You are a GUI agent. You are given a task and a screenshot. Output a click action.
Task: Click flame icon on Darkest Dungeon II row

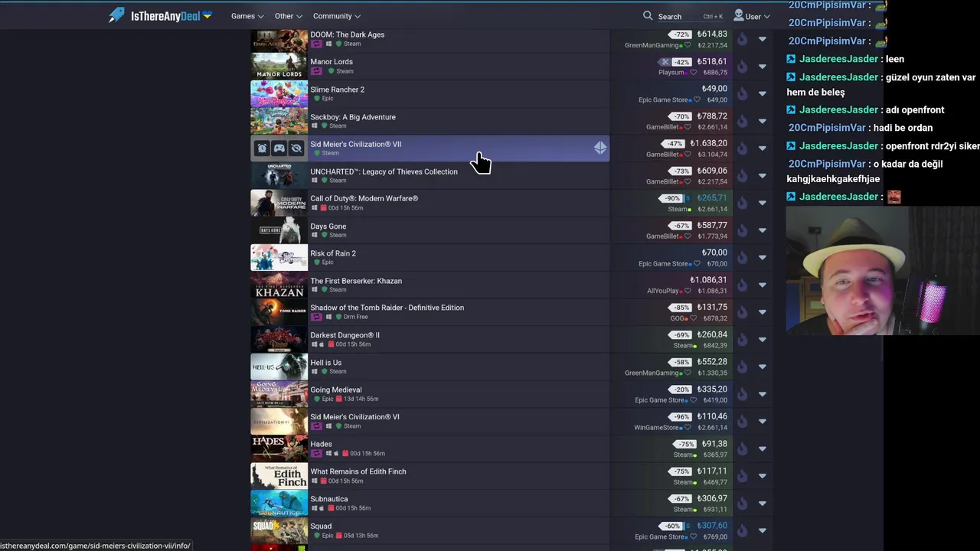tap(742, 340)
